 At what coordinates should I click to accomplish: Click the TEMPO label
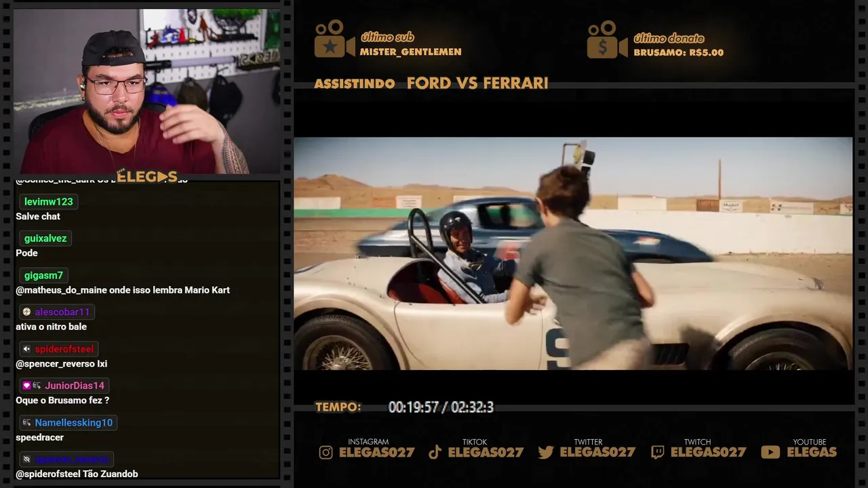(338, 407)
